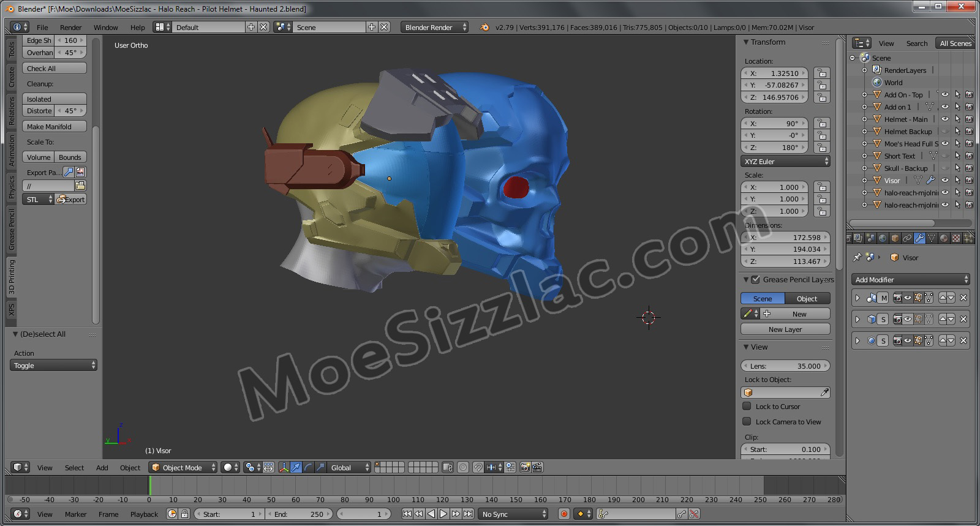Viewport: 980px width, 526px height.
Task: Toggle renderability of Skull - Backup object
Action: pos(969,168)
